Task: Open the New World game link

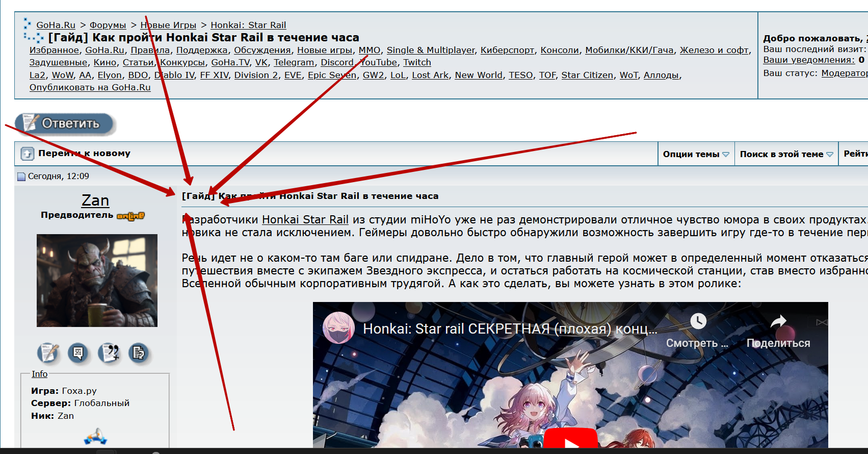Action: point(479,75)
